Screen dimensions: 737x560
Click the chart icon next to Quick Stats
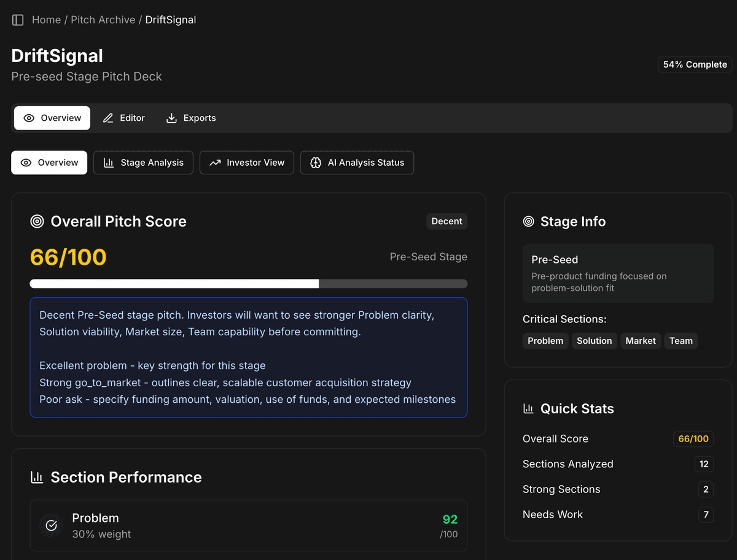tap(528, 408)
